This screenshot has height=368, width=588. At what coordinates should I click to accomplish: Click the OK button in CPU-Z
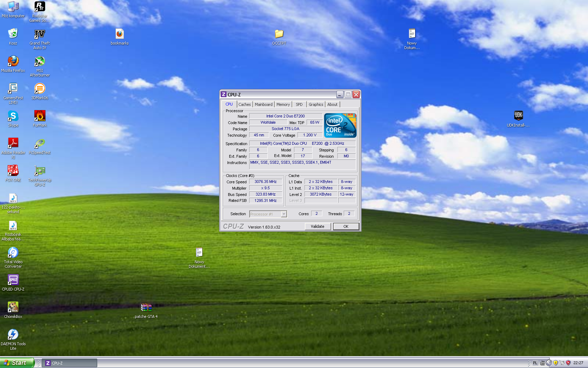coord(346,226)
